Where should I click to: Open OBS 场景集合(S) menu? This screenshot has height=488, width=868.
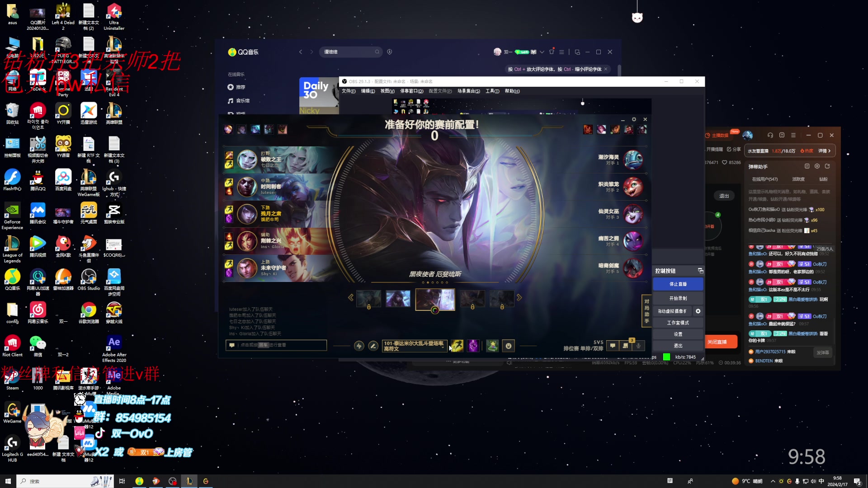tap(468, 91)
